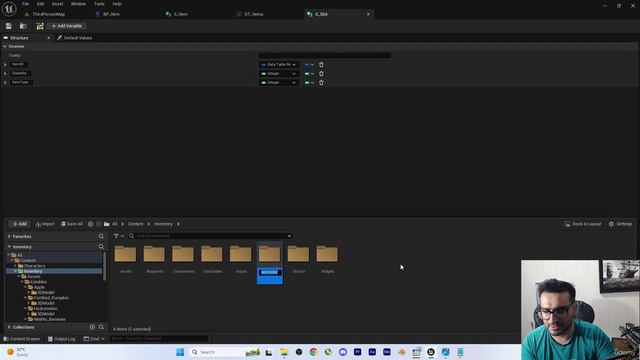Screen dimensions: 640x360
Task: Click the Search Inventory field
Action: (210, 236)
